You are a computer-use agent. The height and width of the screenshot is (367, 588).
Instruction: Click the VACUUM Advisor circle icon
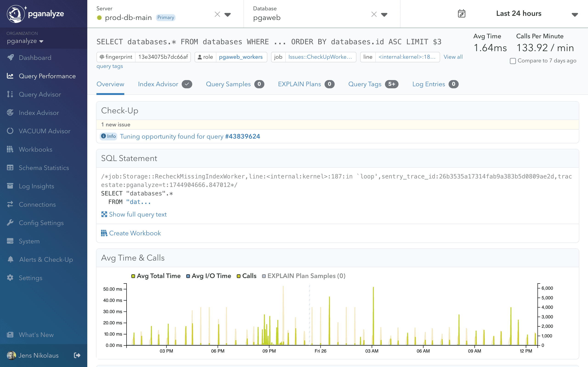coord(10,131)
